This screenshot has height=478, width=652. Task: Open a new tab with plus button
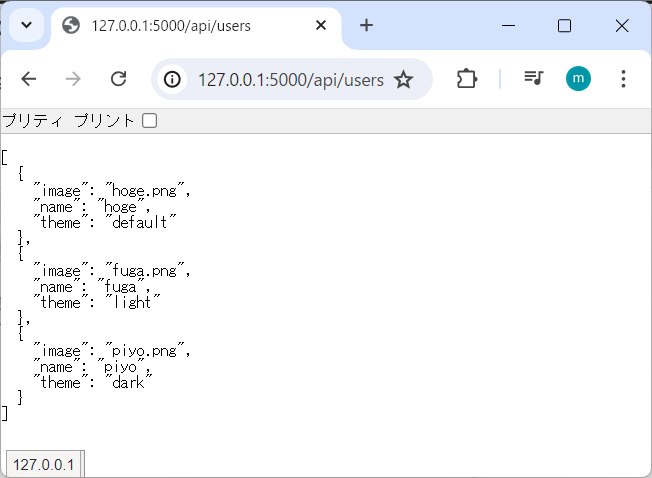366,25
